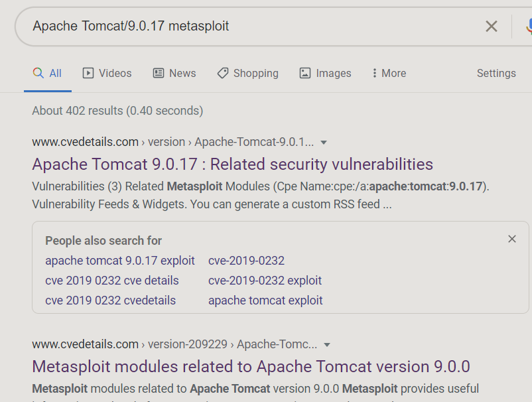
Task: Click into the search input field
Action: pyautogui.click(x=252, y=27)
